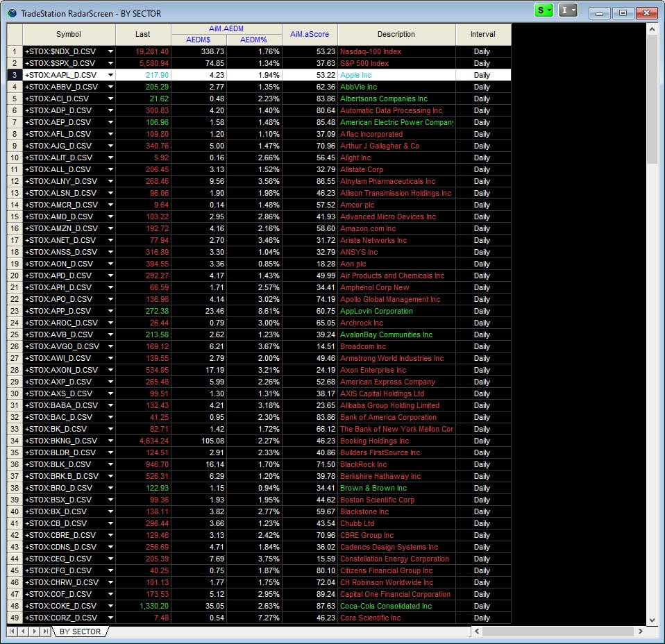Click the AiM.aScore column header

310,34
